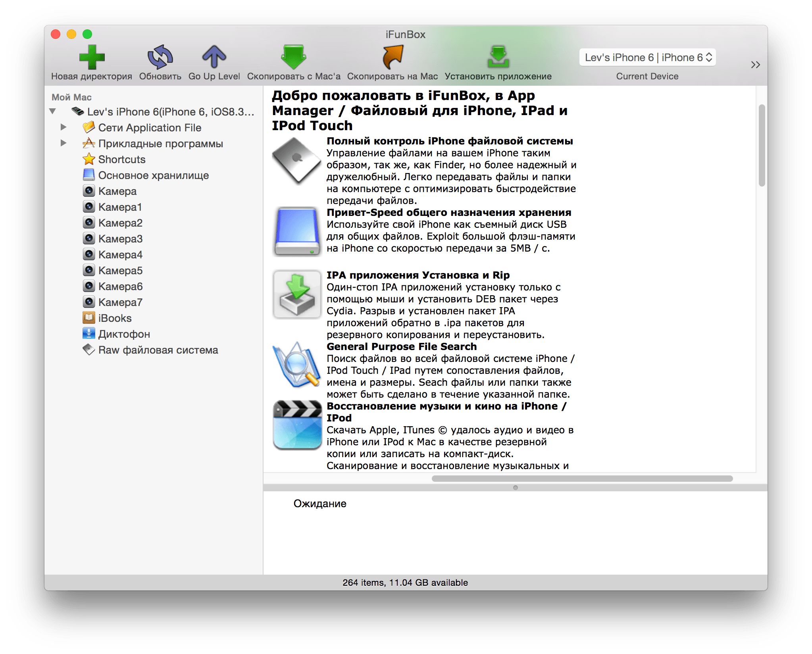Click the green full-screen window button
This screenshot has height=654, width=812.
(87, 34)
